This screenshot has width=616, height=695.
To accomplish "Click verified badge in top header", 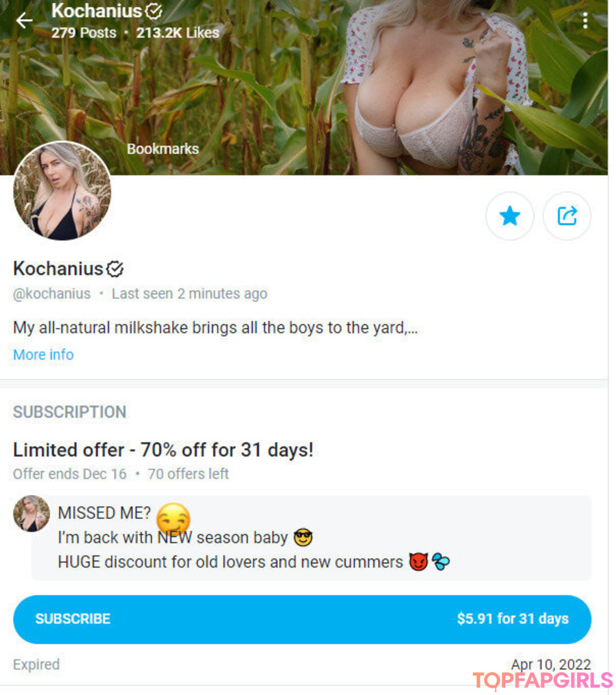I will (x=154, y=11).
